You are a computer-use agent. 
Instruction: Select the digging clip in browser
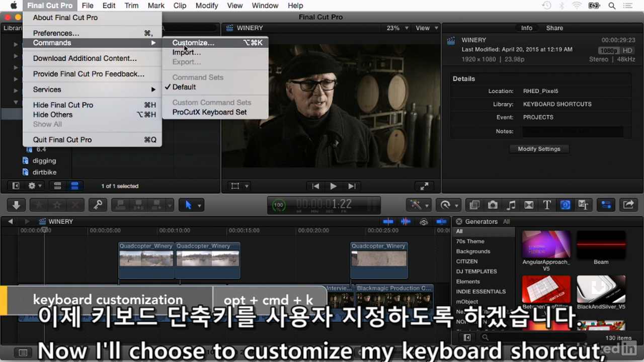point(44,161)
